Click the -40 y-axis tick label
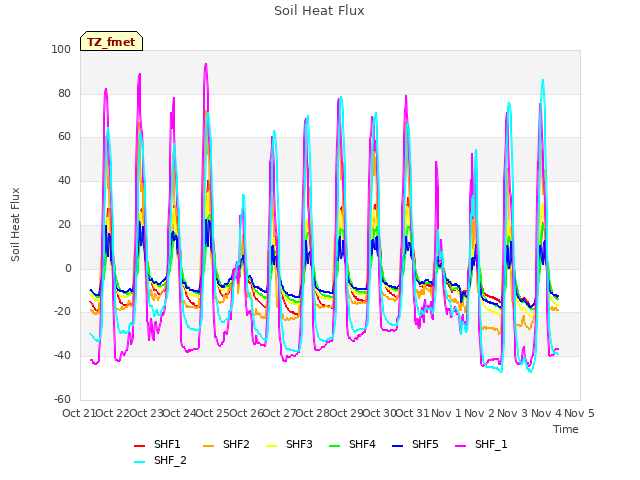Screen dimensions: 640x480 [62, 356]
